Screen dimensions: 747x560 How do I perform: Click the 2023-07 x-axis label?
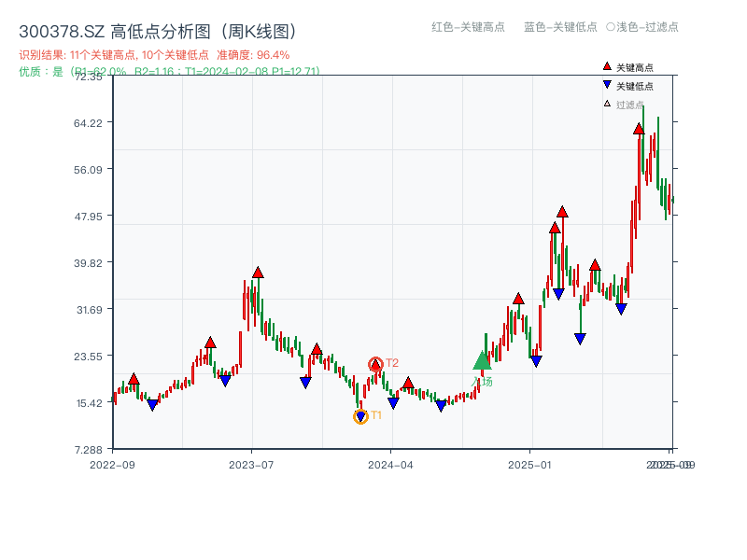251,465
